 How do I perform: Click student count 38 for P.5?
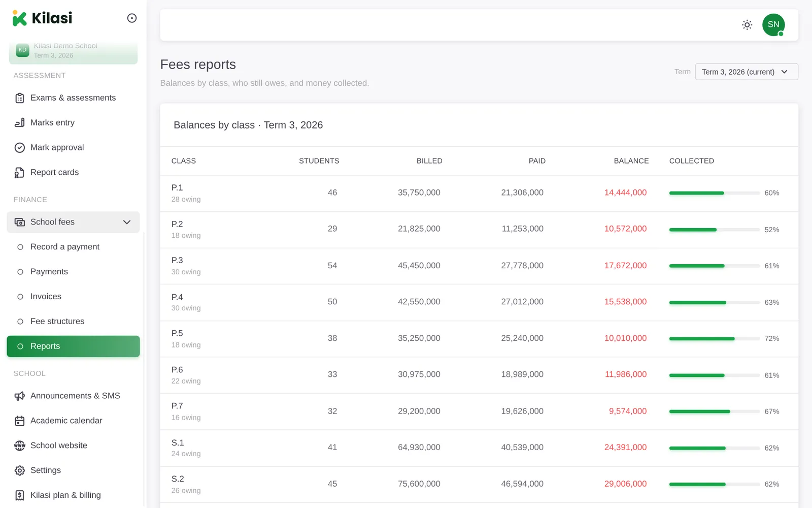click(x=332, y=338)
